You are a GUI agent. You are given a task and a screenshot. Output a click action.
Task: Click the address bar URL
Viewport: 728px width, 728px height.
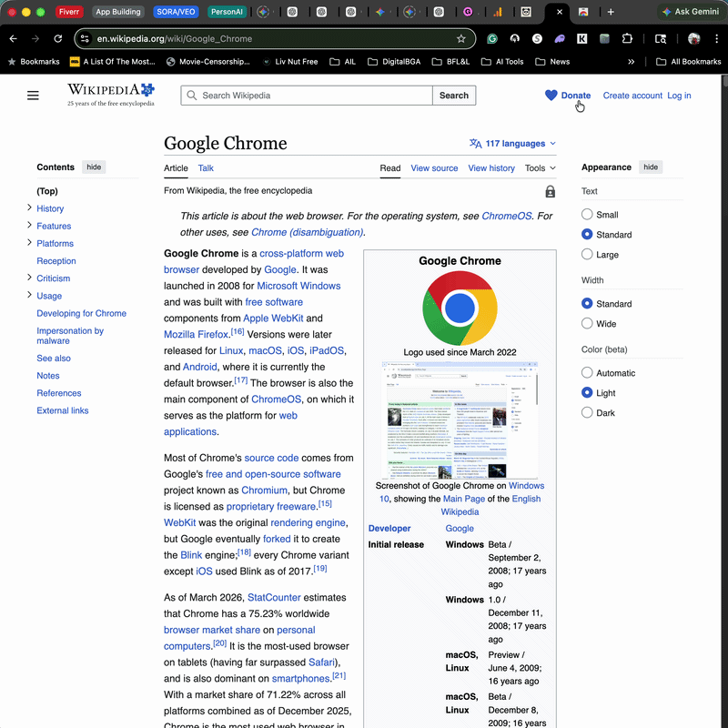click(x=174, y=38)
